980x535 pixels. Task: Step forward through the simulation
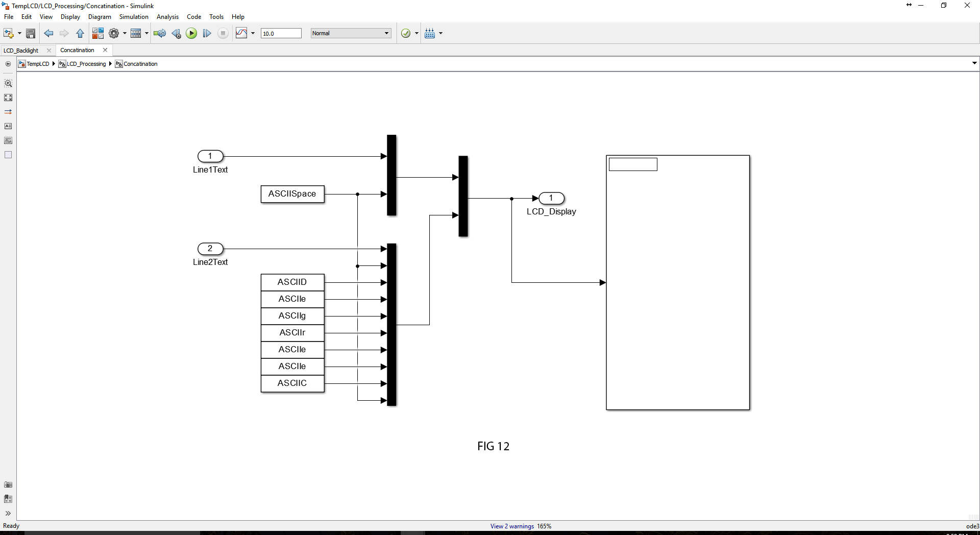tap(207, 33)
